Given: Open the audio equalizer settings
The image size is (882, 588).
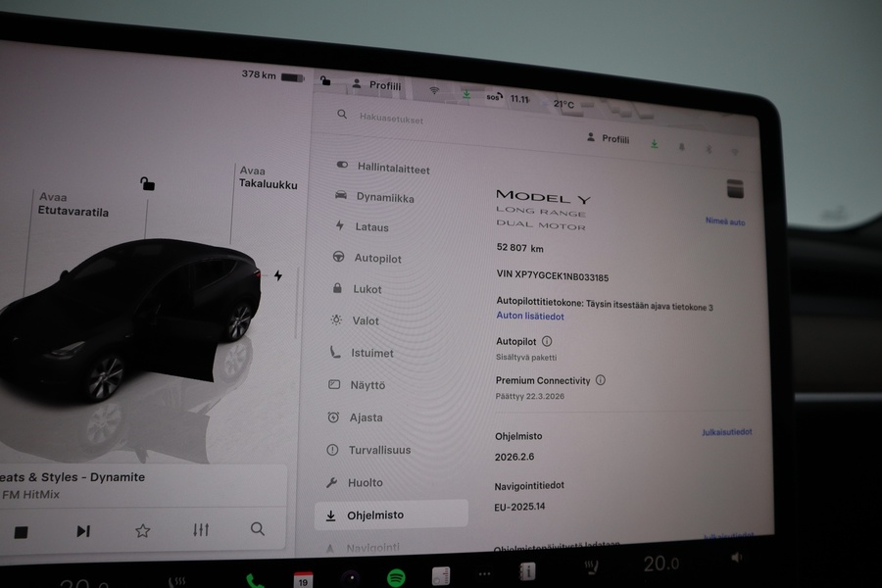Looking at the screenshot, I should click(201, 530).
